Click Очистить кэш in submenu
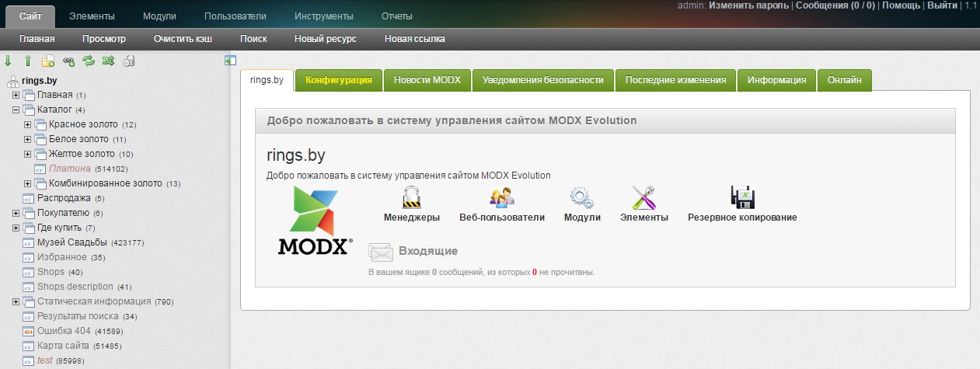The height and width of the screenshot is (369, 980). [x=183, y=39]
